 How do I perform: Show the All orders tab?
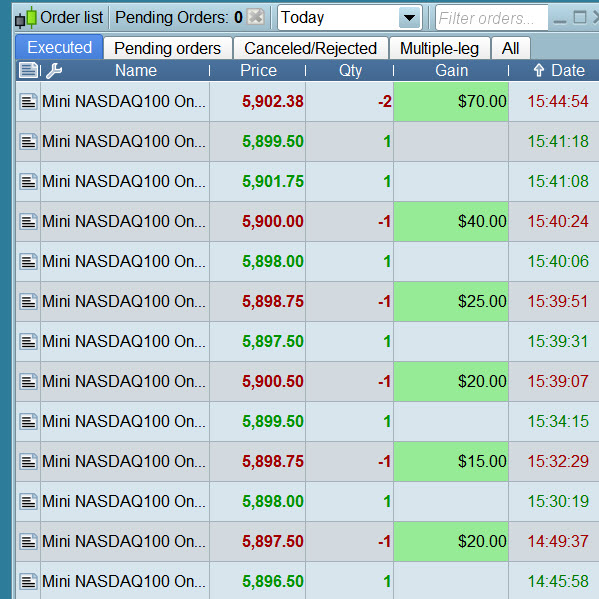point(510,48)
